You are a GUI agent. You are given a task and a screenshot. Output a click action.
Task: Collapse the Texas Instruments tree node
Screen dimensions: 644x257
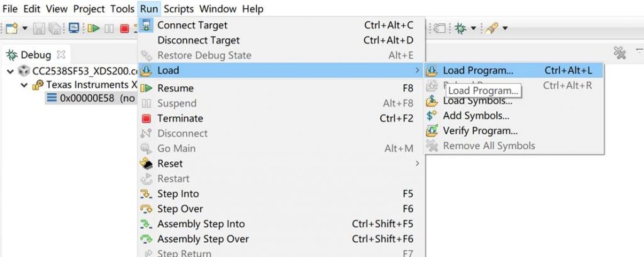[24, 84]
